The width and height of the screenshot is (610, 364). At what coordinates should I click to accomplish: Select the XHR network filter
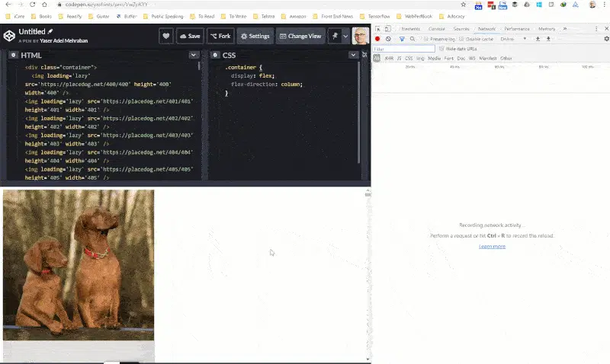(389, 59)
